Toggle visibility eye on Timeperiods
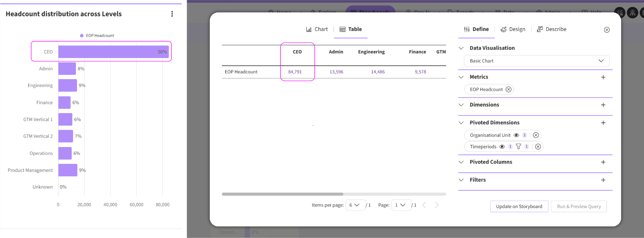Image resolution: width=644 pixels, height=238 pixels. pos(502,147)
